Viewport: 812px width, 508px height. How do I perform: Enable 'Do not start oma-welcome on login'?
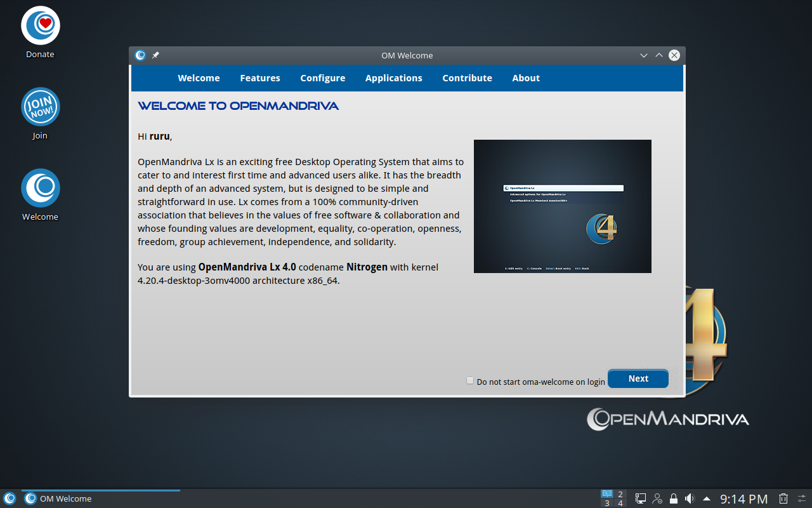470,381
